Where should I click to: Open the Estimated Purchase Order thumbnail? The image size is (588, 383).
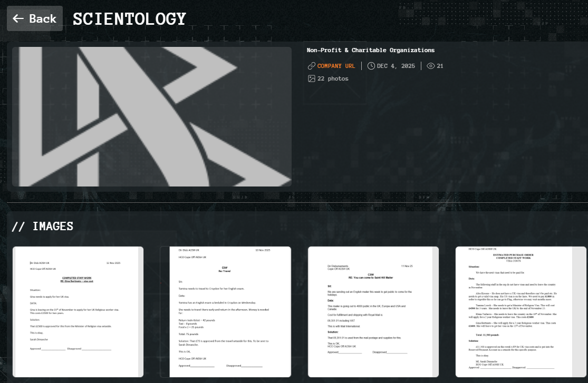521,312
